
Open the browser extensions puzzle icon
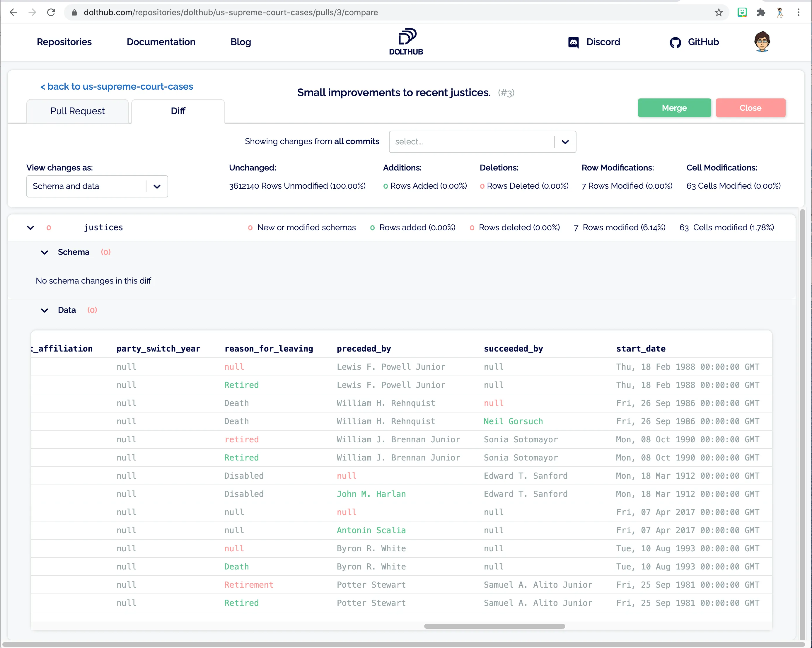click(761, 12)
